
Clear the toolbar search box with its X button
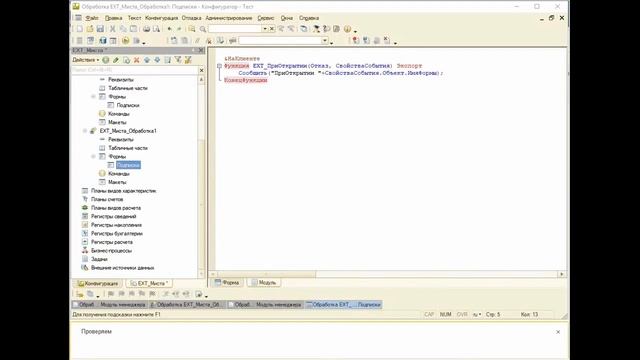272,29
